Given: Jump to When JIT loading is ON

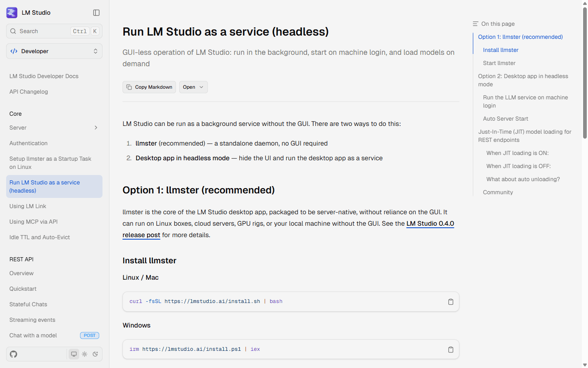Looking at the screenshot, I should click(x=517, y=153).
